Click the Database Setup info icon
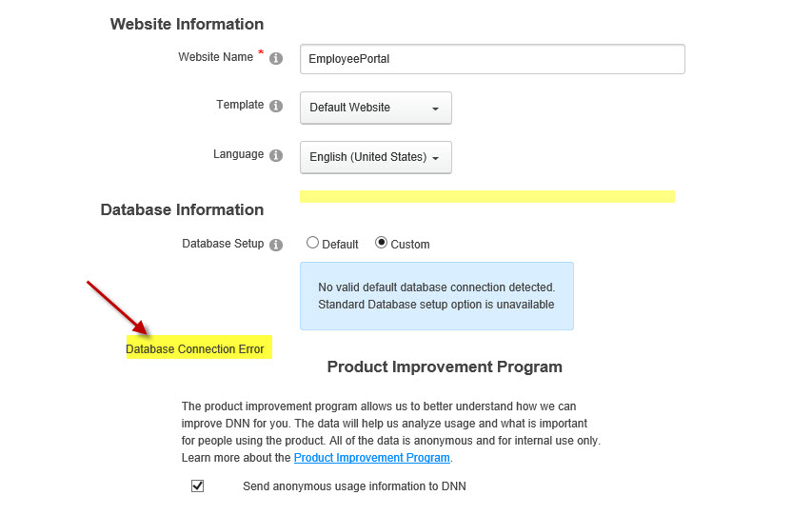The width and height of the screenshot is (812, 515). pyautogui.click(x=276, y=245)
